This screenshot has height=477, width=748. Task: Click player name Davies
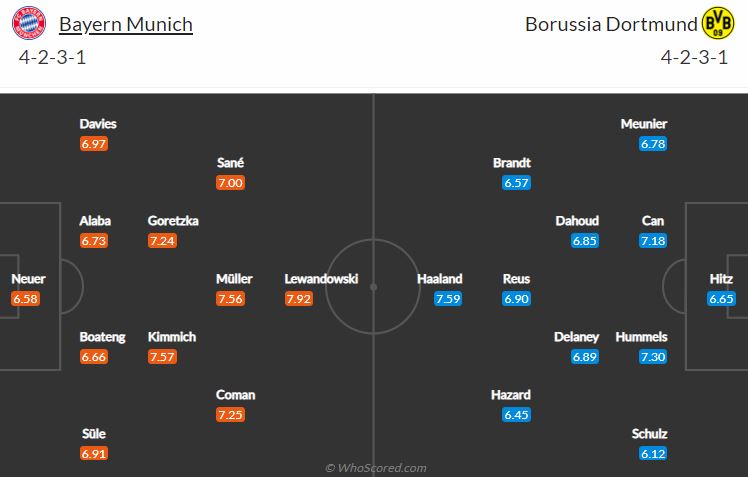(x=98, y=124)
